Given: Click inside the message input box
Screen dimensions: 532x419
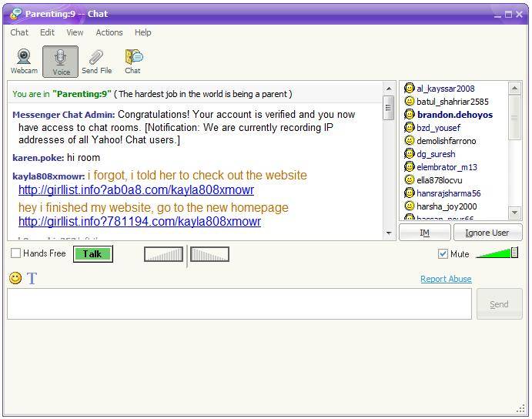Looking at the screenshot, I should click(x=239, y=304).
